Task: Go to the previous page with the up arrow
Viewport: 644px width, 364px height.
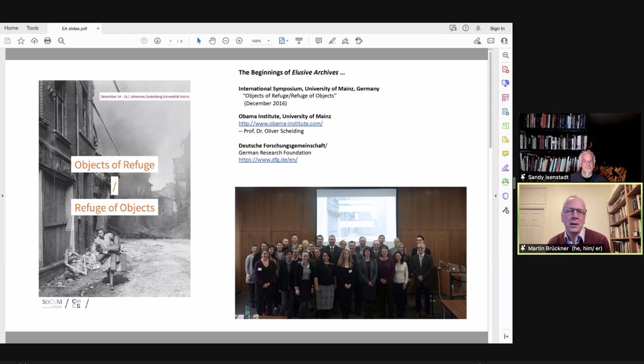Action: (144, 41)
